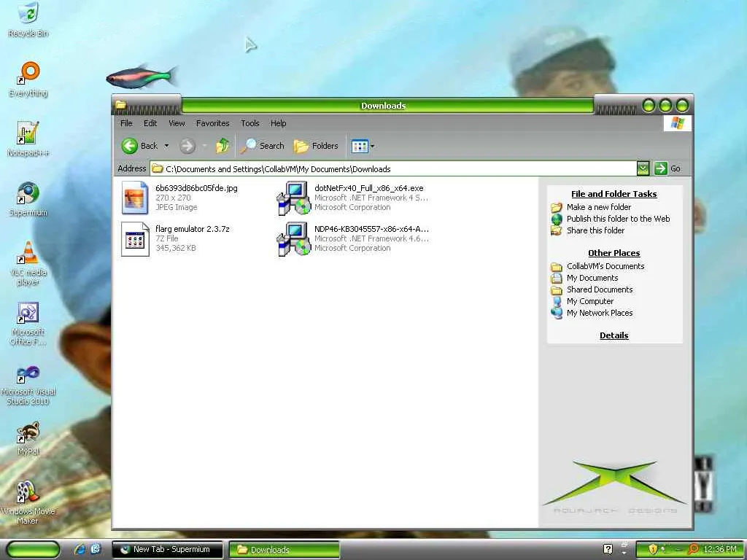Open the Search pane
The image size is (747, 560).
pyautogui.click(x=263, y=146)
